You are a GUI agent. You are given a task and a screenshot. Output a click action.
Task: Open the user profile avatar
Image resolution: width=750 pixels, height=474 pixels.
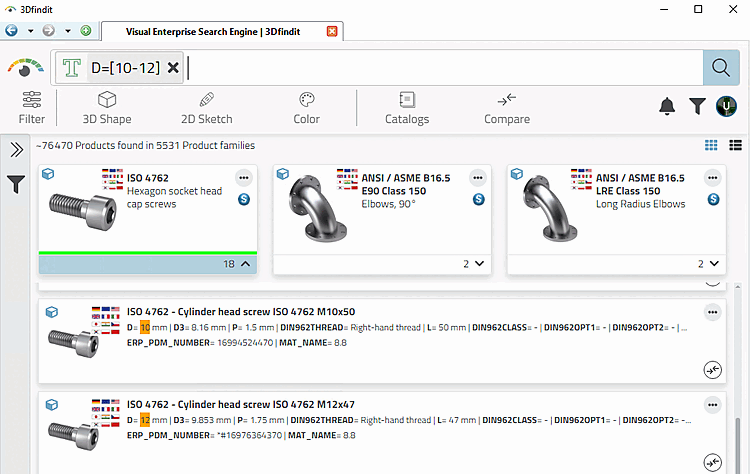click(726, 106)
